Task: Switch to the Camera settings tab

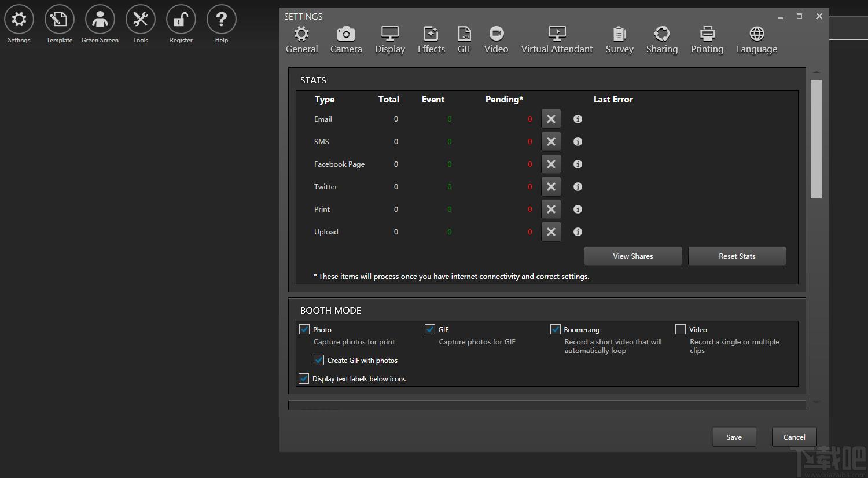Action: pyautogui.click(x=346, y=40)
